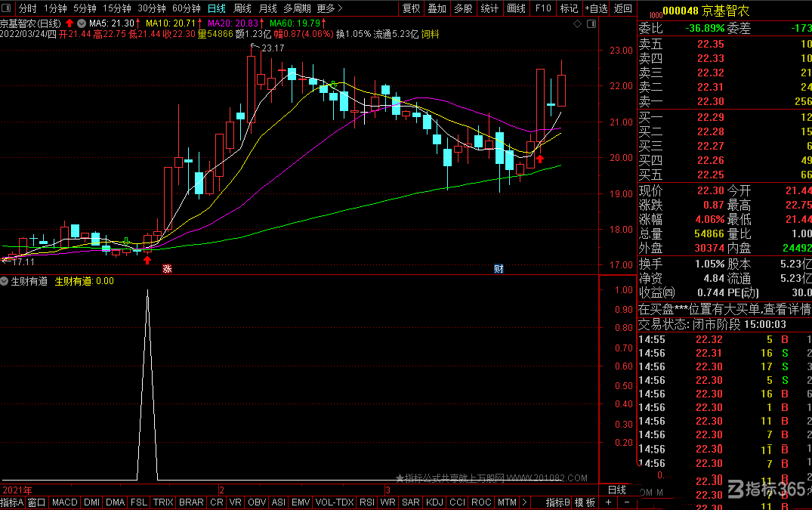Select the 5分钟 period
The image size is (812, 510).
pyautogui.click(x=85, y=8)
